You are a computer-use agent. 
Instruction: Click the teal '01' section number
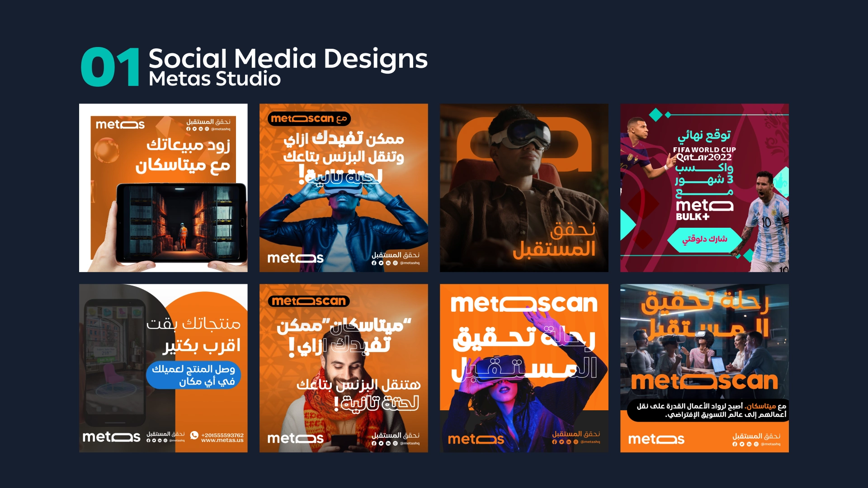111,67
